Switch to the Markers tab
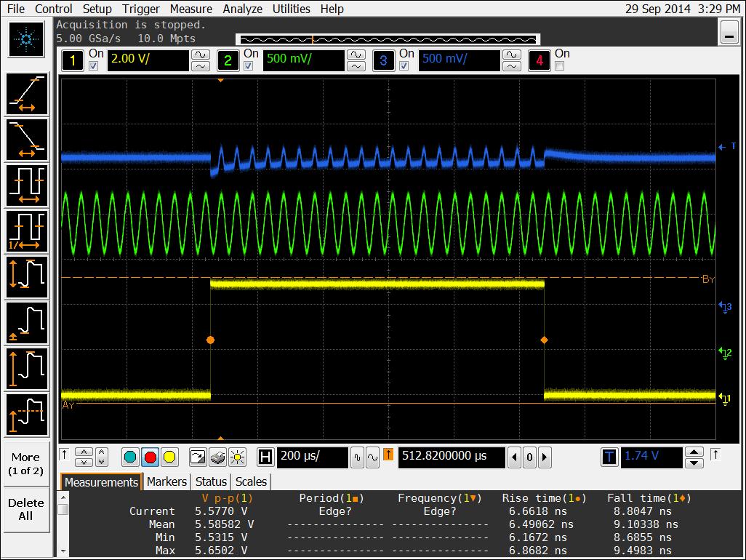Screen dimensions: 746x560 pyautogui.click(x=167, y=481)
